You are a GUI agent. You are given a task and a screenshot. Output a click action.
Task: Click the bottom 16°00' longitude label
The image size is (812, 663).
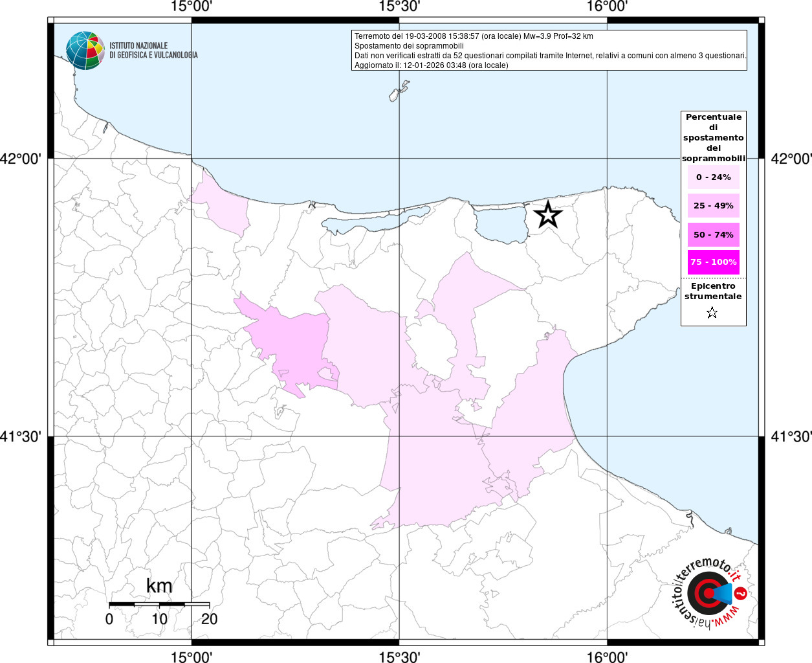tap(607, 657)
